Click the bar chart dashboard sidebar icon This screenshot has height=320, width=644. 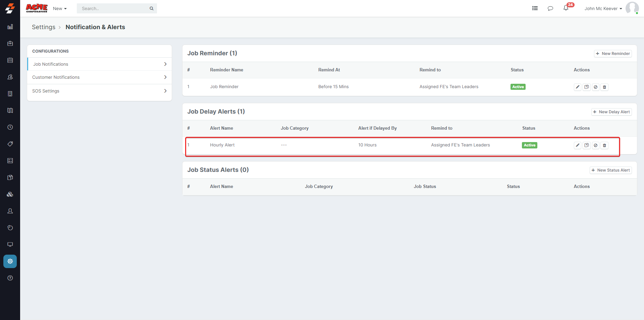[x=10, y=27]
